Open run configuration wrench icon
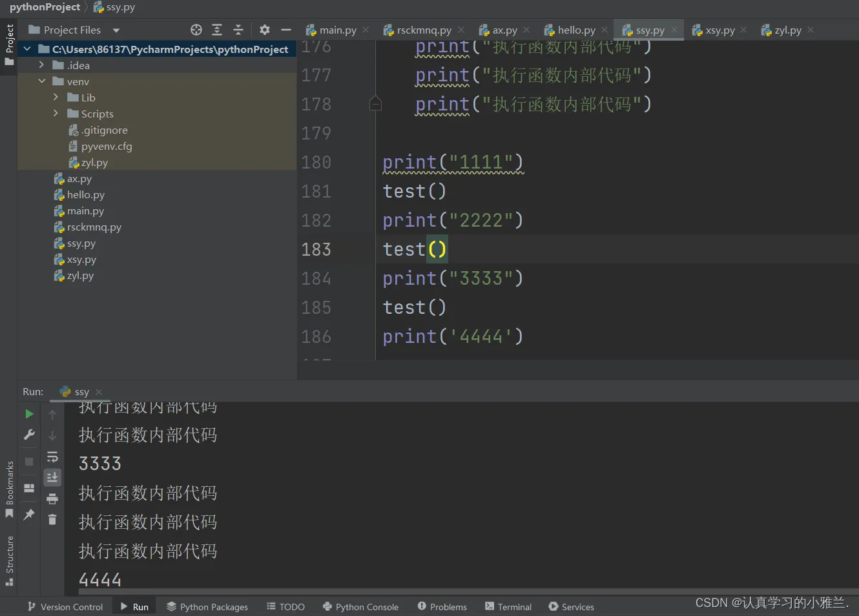This screenshot has width=859, height=616. [x=29, y=435]
